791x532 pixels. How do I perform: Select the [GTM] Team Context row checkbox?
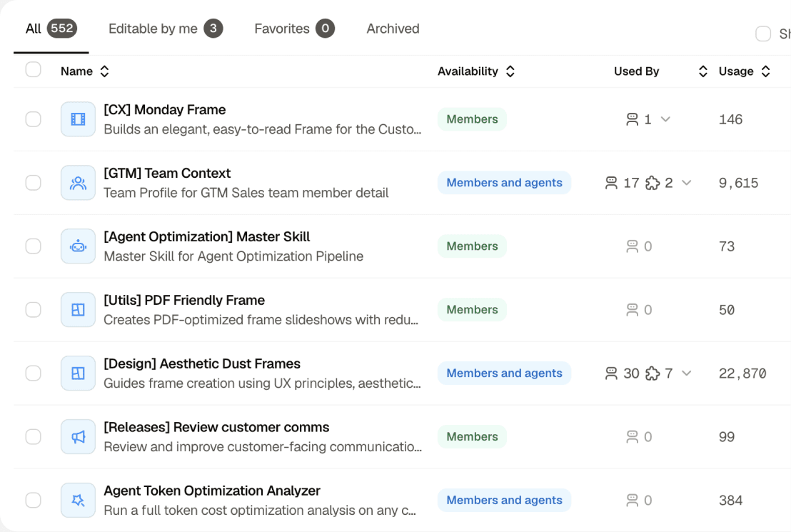pos(34,183)
